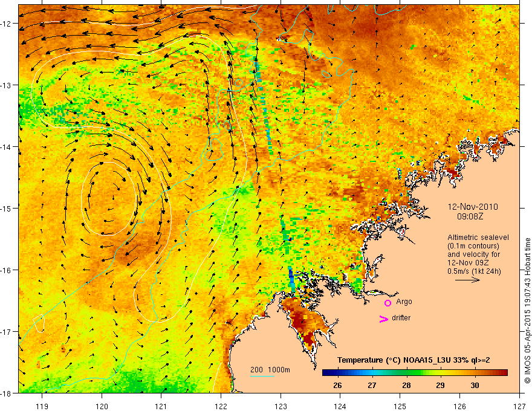The height and width of the screenshot is (411, 532).
Task: Click the longitude 121 axis label
Action: (x=161, y=406)
